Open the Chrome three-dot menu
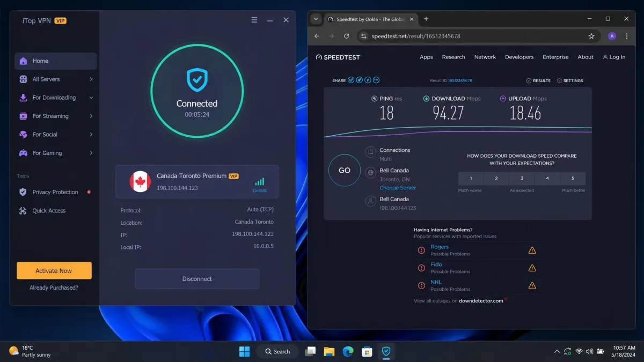The height and width of the screenshot is (362, 644). tap(626, 36)
